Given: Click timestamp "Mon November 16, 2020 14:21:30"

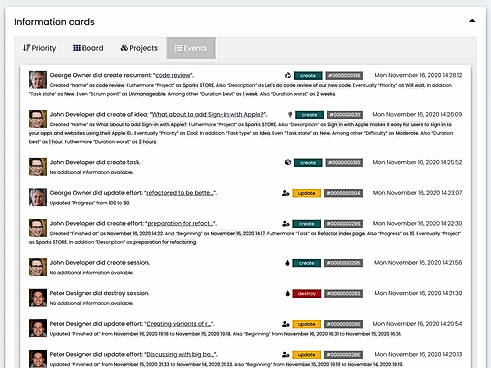Looking at the screenshot, I should click(418, 293).
